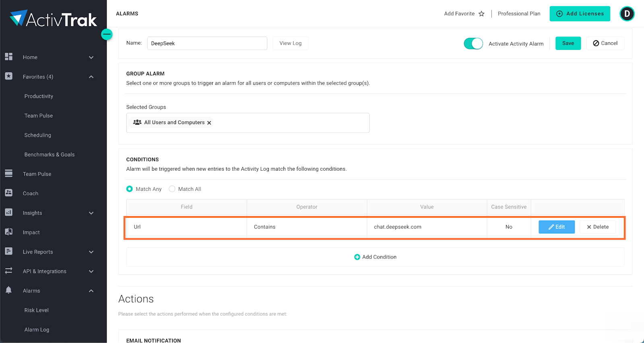Click the Add Favorite star icon
This screenshot has height=343, width=644.
tap(481, 14)
